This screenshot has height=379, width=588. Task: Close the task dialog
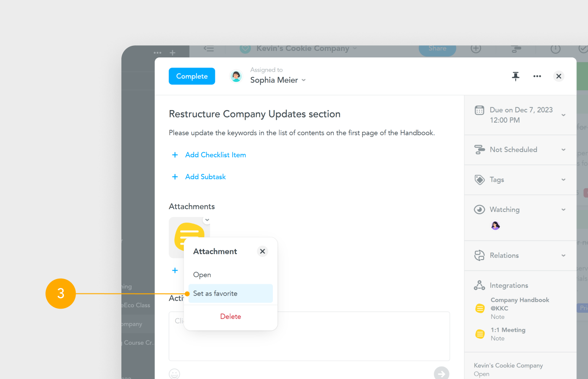click(x=559, y=76)
